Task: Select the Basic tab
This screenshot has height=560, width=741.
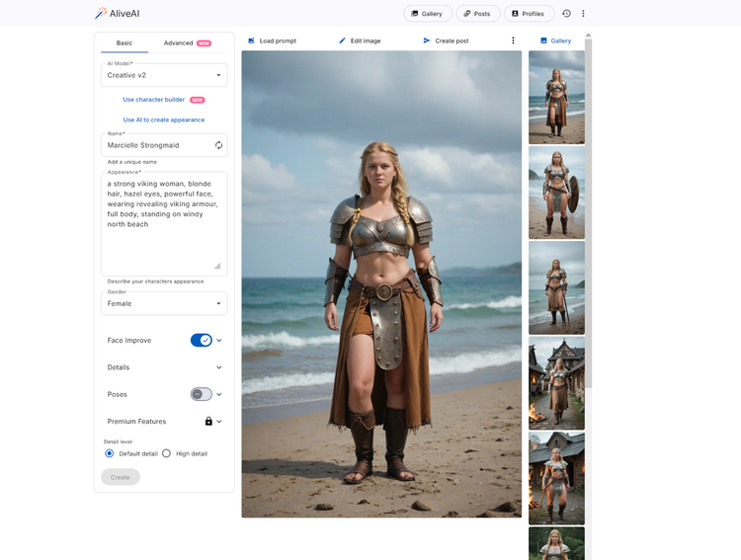Action: (124, 43)
